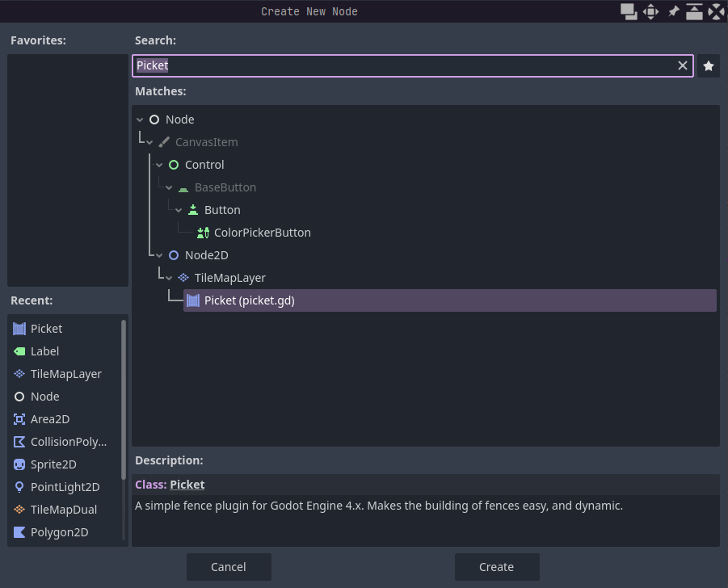Select ColorPickerButton in the Matches tree

263,233
